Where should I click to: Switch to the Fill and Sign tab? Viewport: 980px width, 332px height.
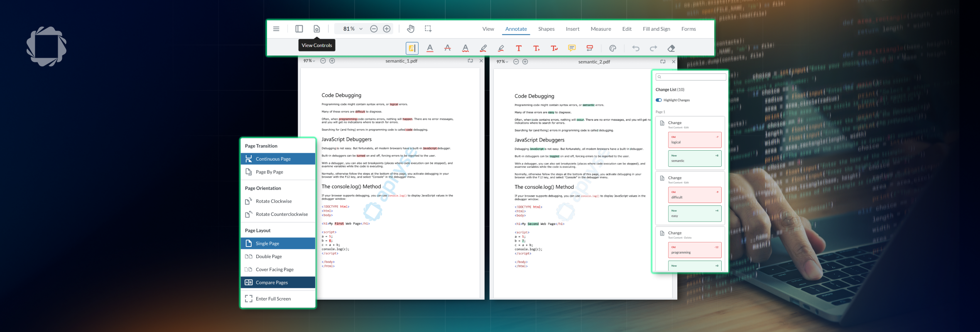(x=657, y=29)
